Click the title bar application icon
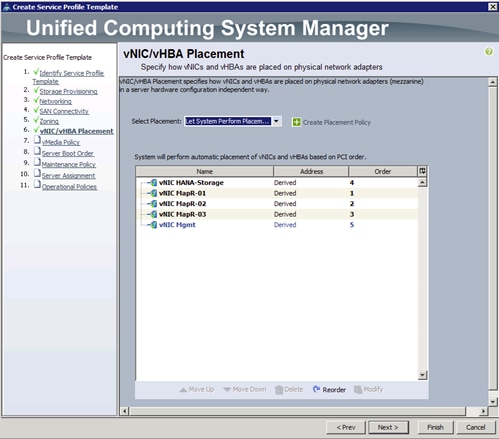The image size is (499, 439). (6, 7)
